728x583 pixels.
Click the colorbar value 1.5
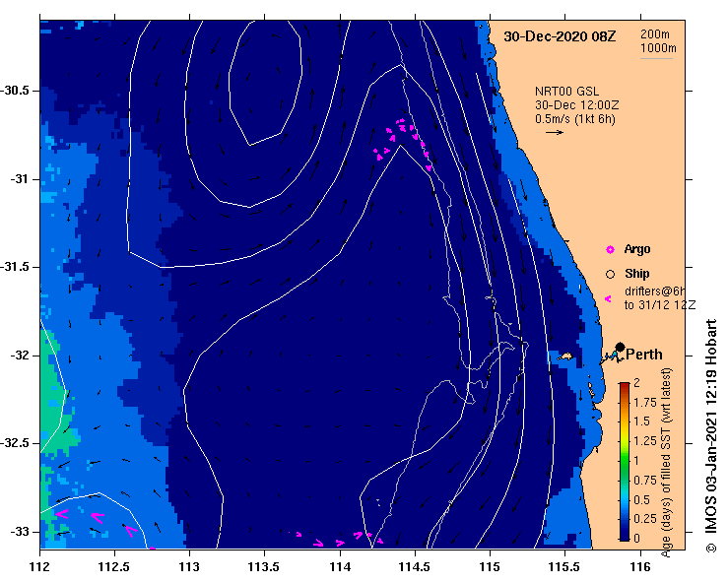click(x=641, y=421)
